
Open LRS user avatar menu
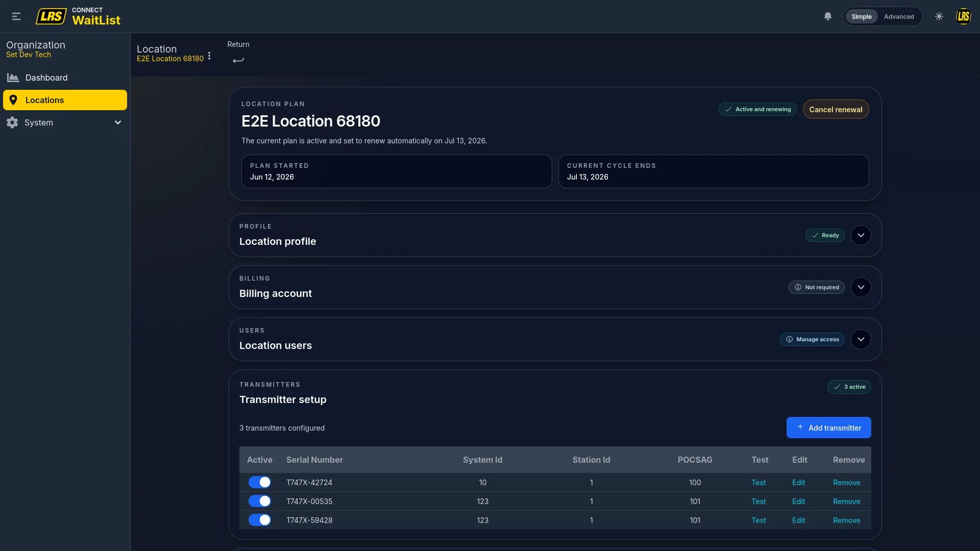[963, 16]
